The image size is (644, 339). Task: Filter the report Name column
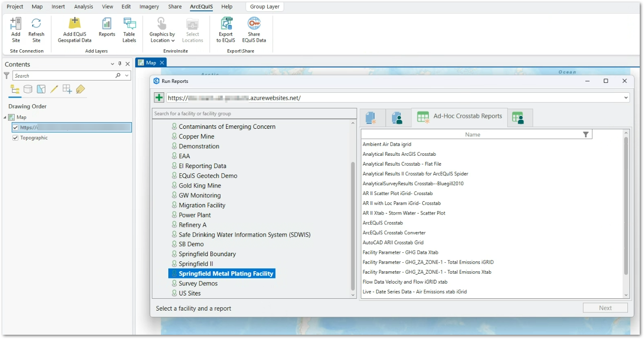tap(585, 134)
